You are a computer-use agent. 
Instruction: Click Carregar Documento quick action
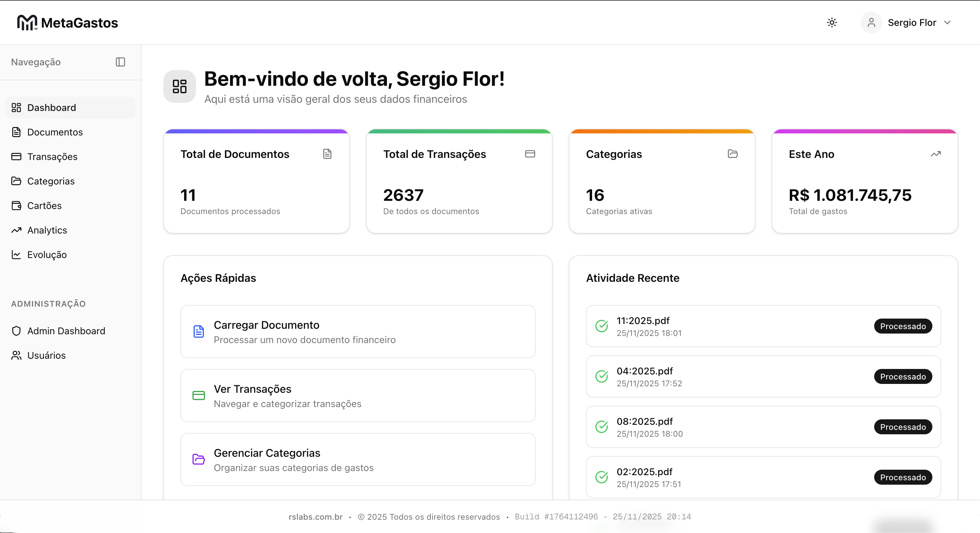[x=357, y=332]
